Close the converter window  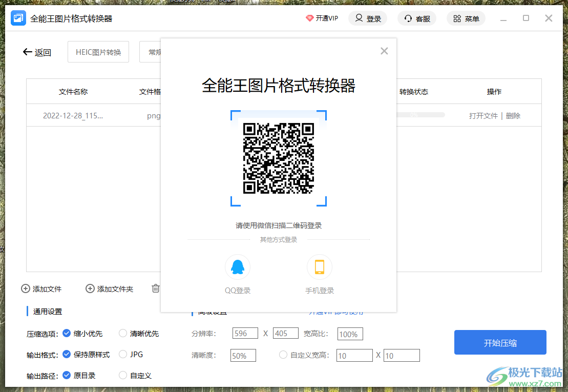coord(549,18)
